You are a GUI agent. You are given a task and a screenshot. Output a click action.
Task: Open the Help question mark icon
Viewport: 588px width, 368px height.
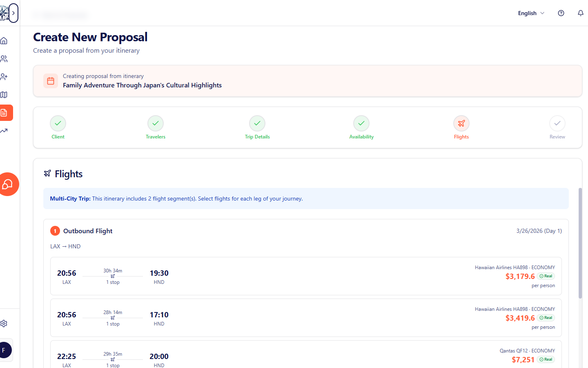coord(561,13)
